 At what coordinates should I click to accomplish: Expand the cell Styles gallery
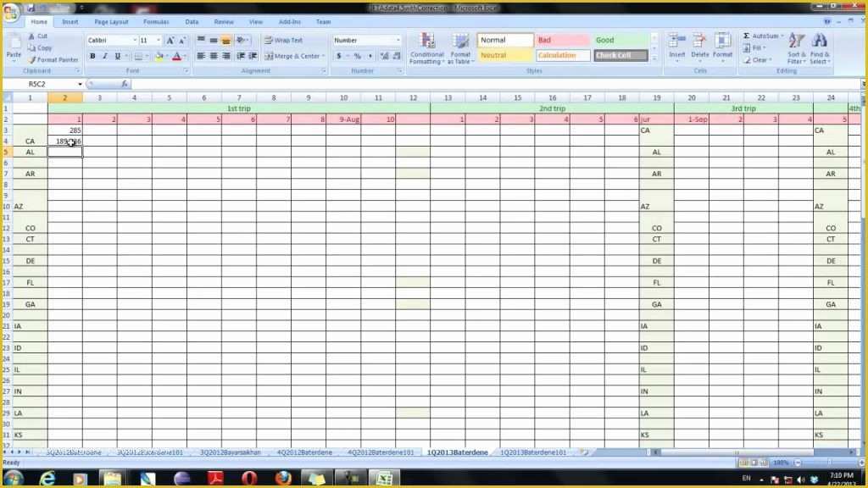(x=654, y=58)
